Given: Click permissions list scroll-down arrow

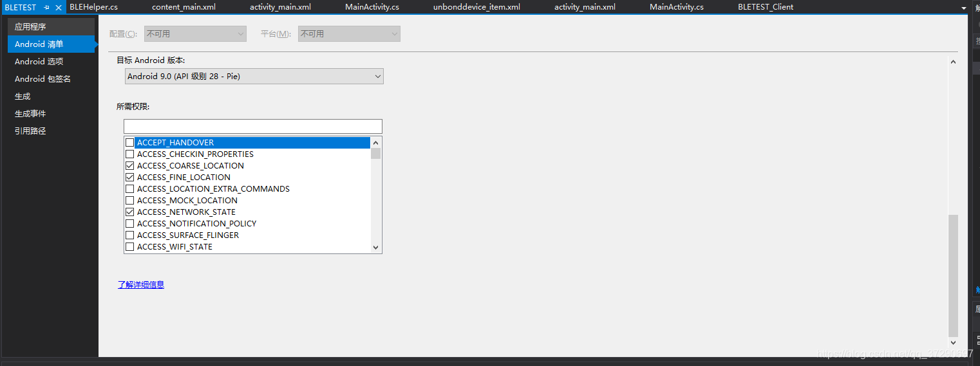Looking at the screenshot, I should point(376,247).
